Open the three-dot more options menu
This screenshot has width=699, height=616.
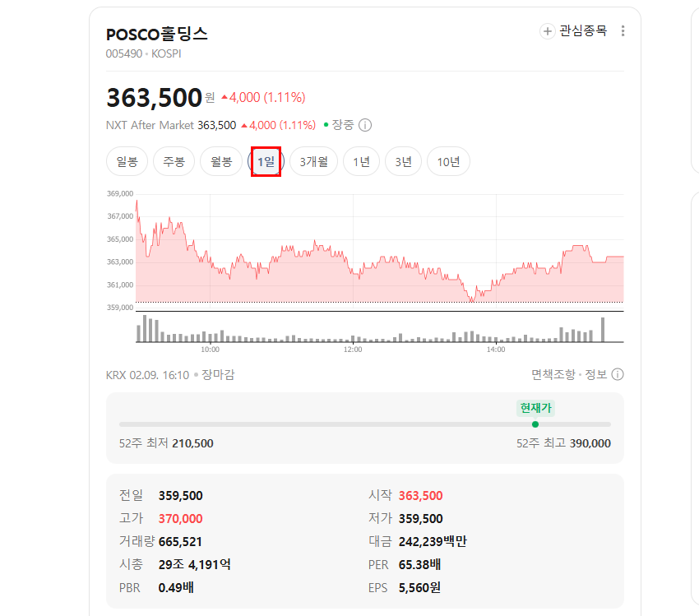pos(623,30)
